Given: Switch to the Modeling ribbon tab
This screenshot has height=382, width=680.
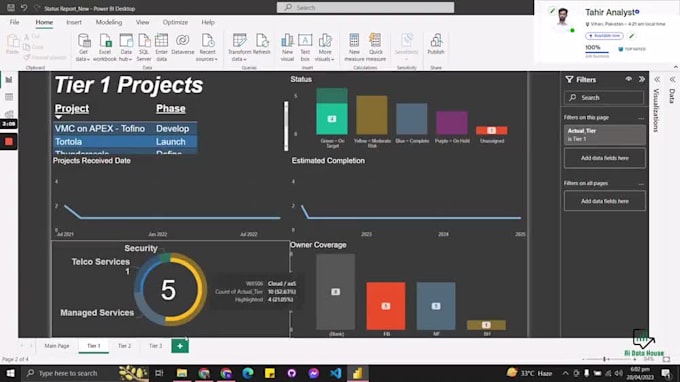Looking at the screenshot, I should point(109,22).
